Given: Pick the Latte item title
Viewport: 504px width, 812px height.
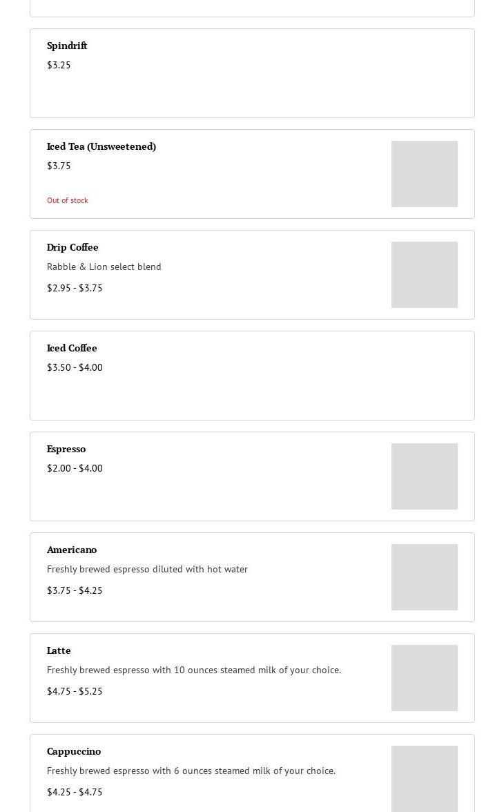Looking at the screenshot, I should point(59,650).
